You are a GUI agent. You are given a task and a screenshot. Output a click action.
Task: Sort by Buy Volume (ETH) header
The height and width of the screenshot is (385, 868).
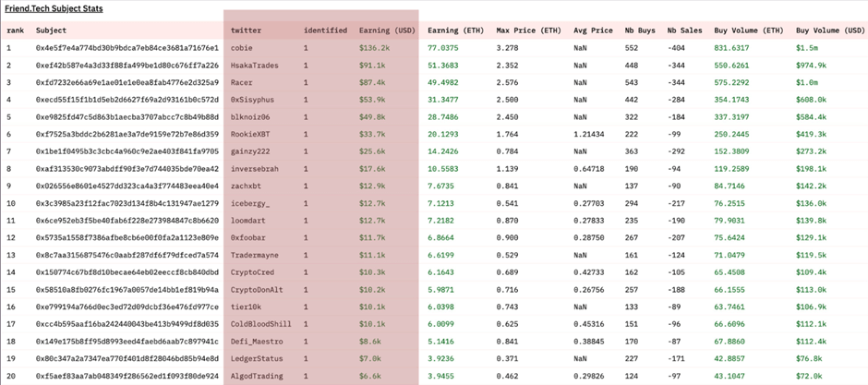point(749,31)
